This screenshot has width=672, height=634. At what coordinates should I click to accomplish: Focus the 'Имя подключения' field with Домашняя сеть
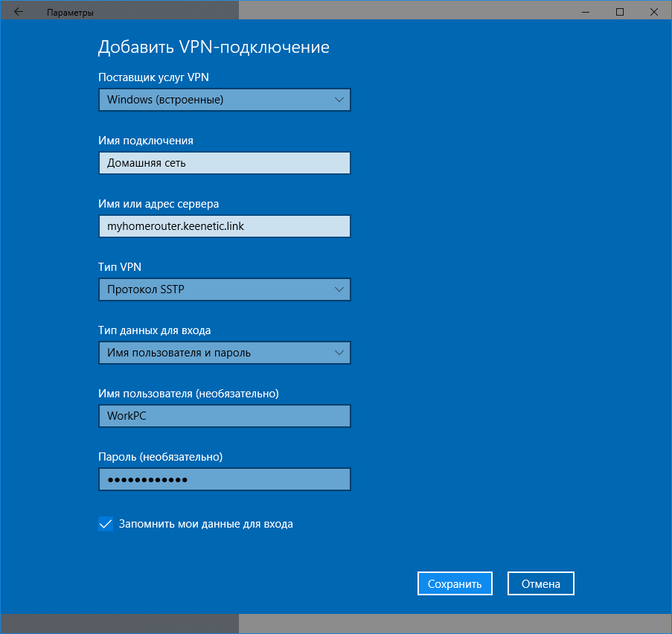pos(224,163)
